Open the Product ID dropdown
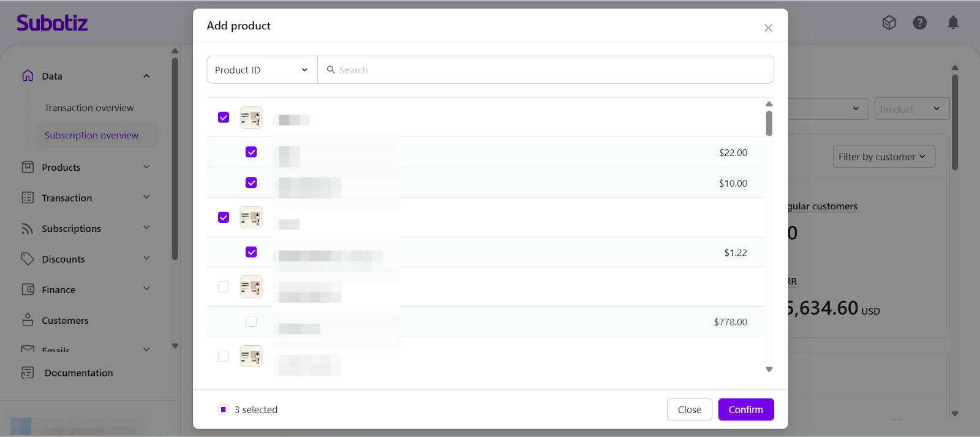 [262, 70]
